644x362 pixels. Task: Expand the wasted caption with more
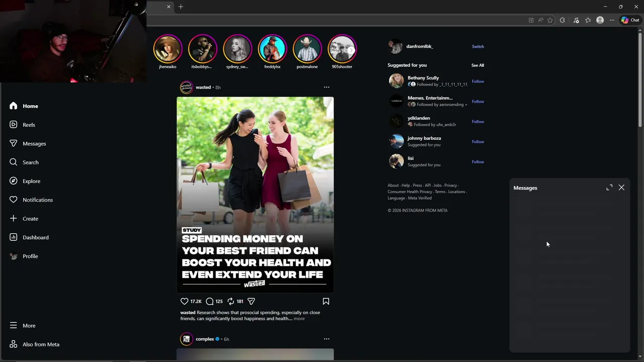point(299,319)
